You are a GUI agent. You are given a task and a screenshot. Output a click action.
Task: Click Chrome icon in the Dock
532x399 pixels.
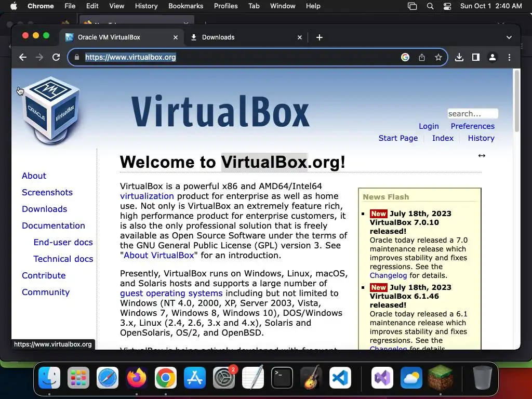click(166, 378)
